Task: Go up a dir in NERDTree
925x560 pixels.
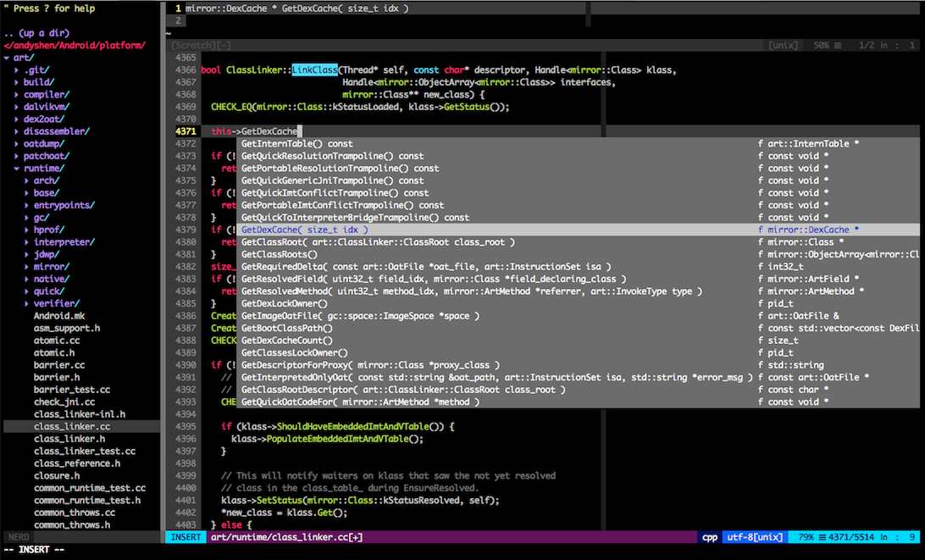Action: pos(36,33)
